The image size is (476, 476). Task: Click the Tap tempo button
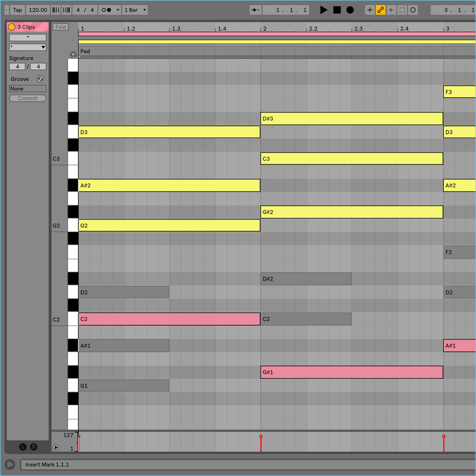tap(17, 10)
